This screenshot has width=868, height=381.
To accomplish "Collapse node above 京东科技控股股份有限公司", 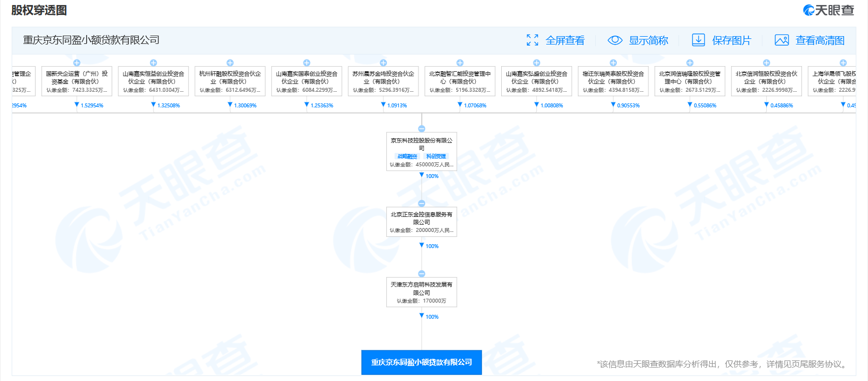I will click(x=422, y=128).
